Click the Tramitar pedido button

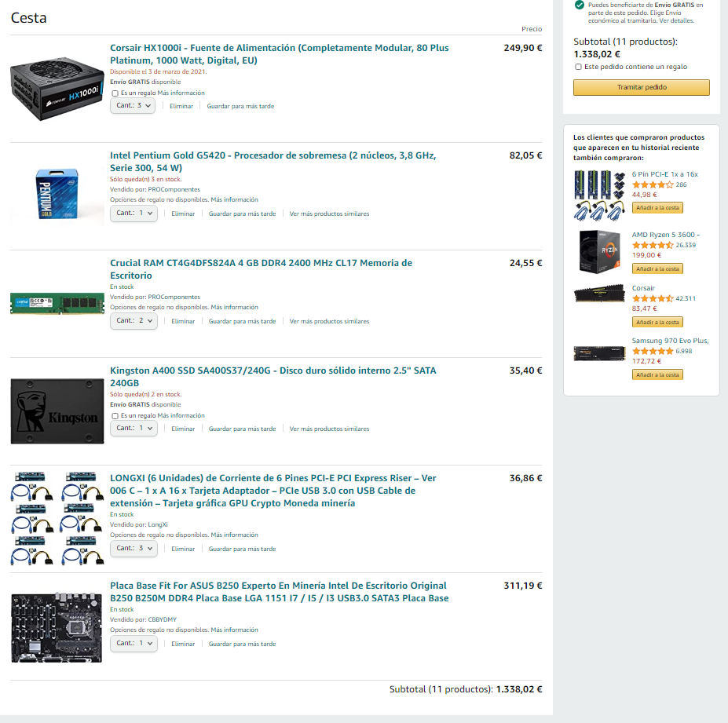[642, 87]
